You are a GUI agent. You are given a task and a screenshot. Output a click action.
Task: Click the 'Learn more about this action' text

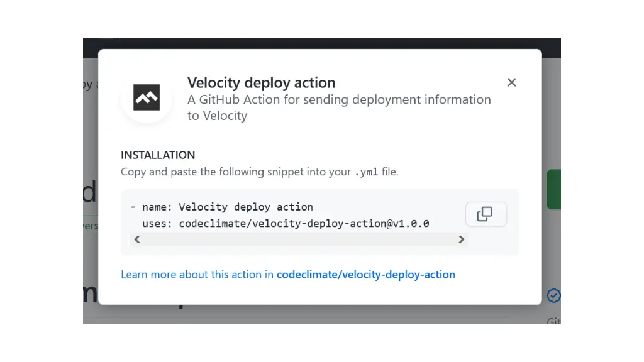(197, 275)
